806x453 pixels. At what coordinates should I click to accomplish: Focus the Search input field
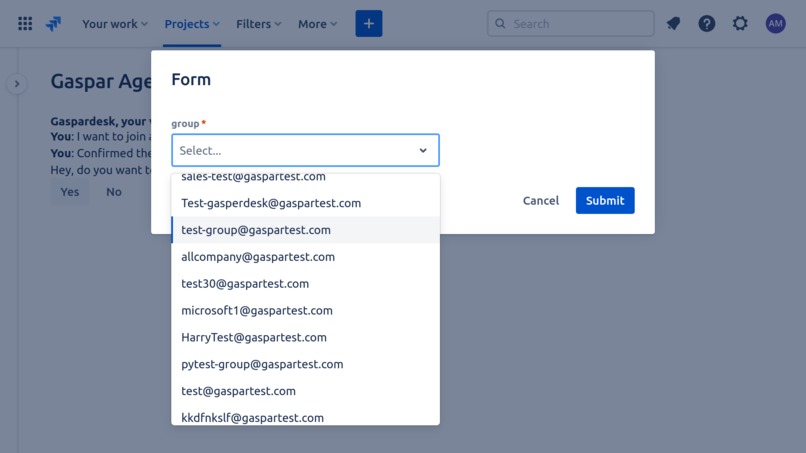(x=571, y=24)
